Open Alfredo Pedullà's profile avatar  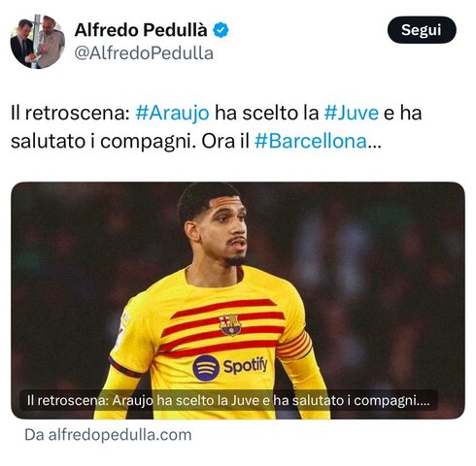[38, 42]
